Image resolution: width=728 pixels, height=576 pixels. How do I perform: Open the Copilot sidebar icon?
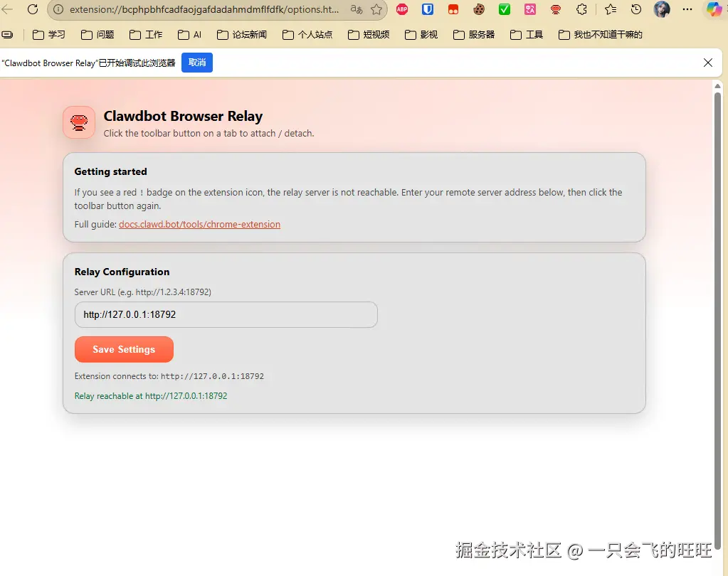click(714, 9)
